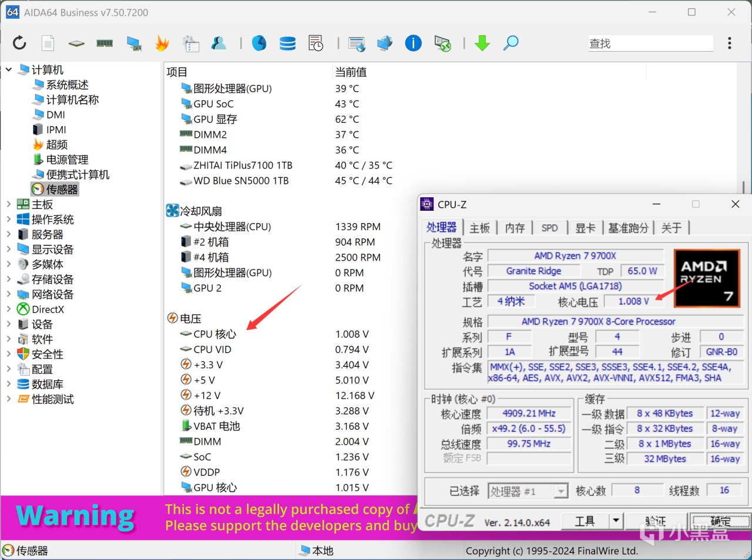Screen dimensions: 752x560
Task: Click the 验证 button in CPU-Z
Action: 656,521
